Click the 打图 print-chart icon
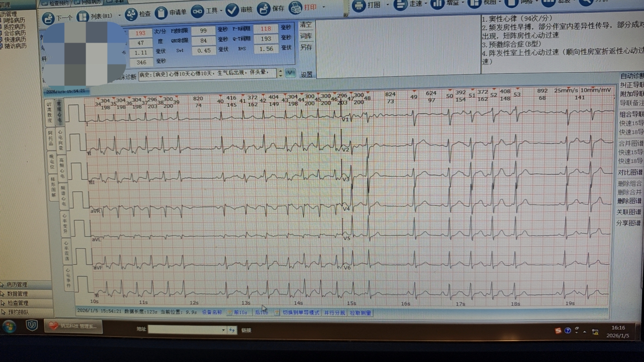The image size is (644, 362). pyautogui.click(x=359, y=5)
